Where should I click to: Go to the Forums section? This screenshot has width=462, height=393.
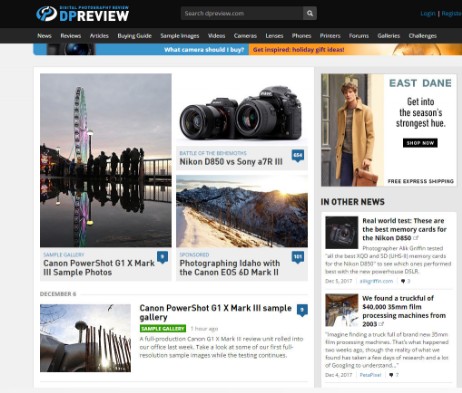click(x=359, y=36)
